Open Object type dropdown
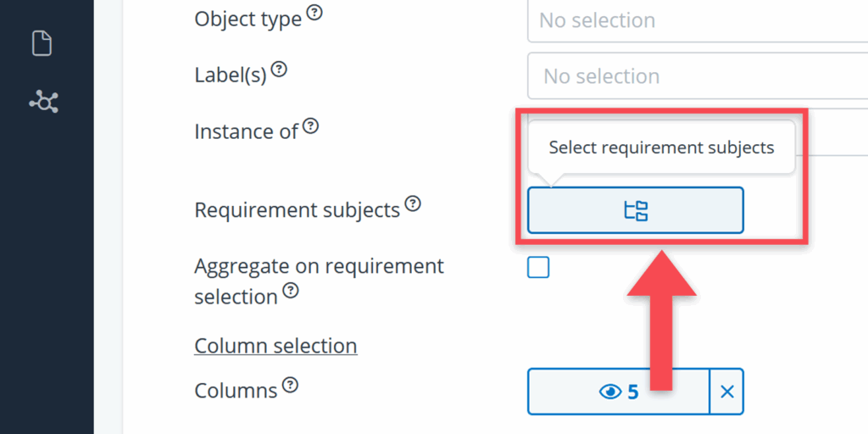 [x=695, y=19]
